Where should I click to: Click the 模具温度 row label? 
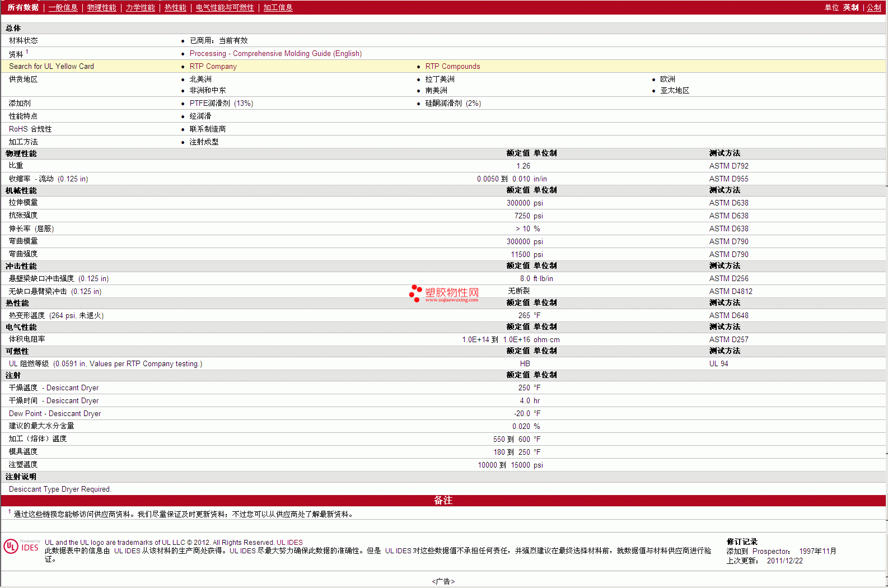pyautogui.click(x=23, y=451)
